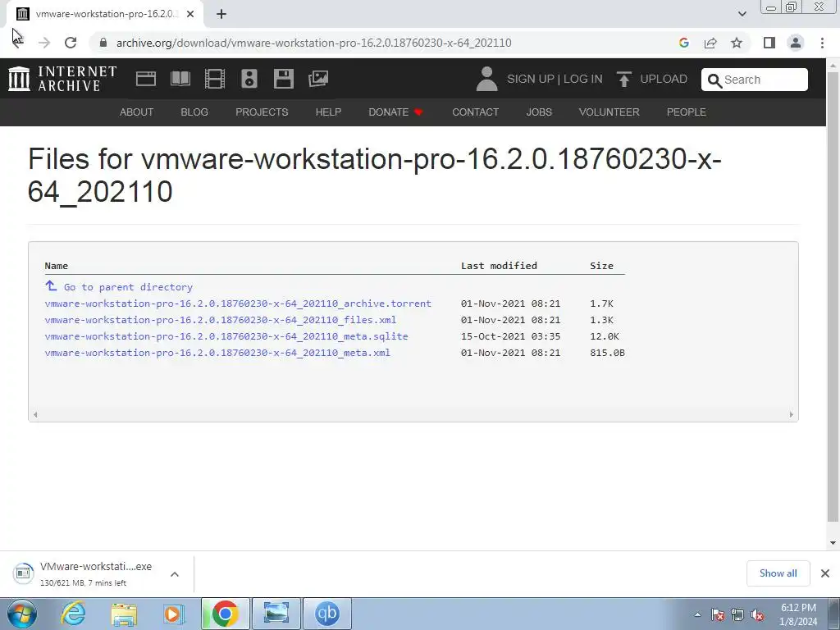Click the page vertical scrollbar thumb
840x630 pixels.
(833, 296)
